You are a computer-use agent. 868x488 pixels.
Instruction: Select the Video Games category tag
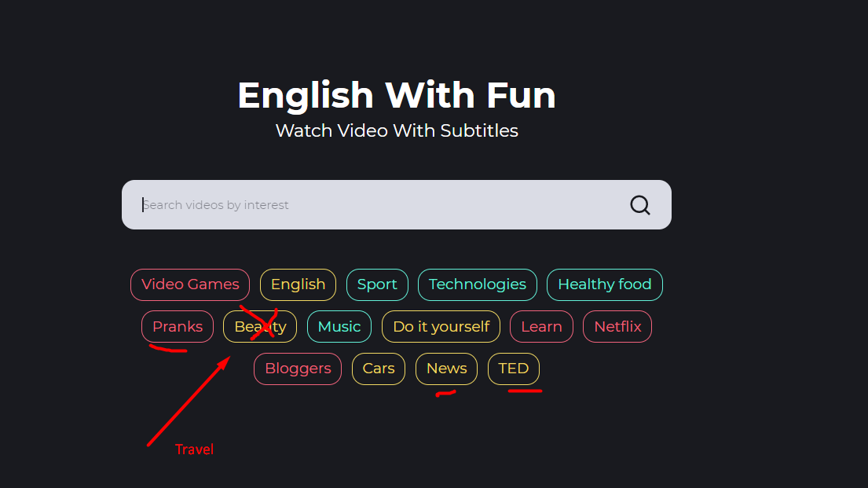190,284
